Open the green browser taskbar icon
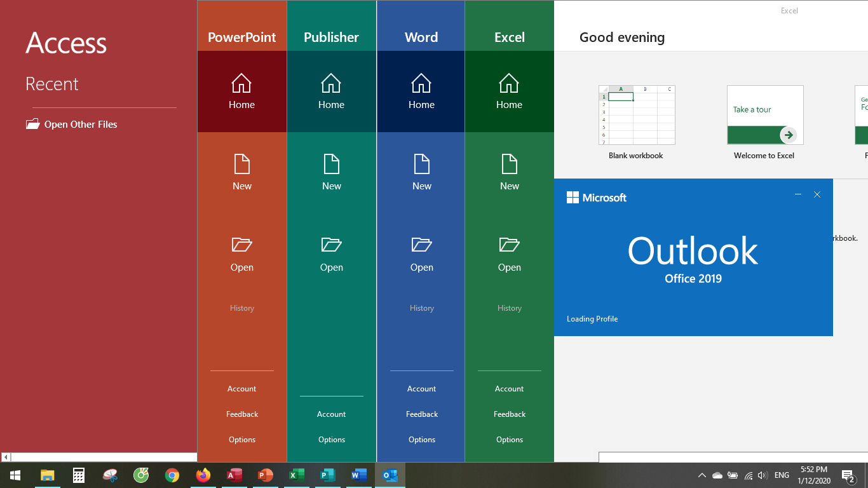 [141, 475]
